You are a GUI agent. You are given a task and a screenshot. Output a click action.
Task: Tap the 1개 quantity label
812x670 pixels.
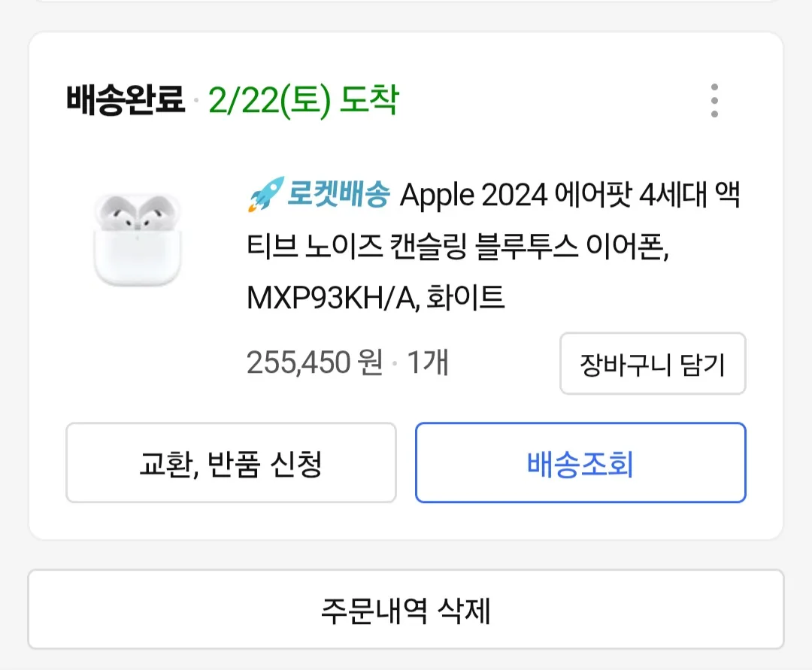tap(427, 362)
